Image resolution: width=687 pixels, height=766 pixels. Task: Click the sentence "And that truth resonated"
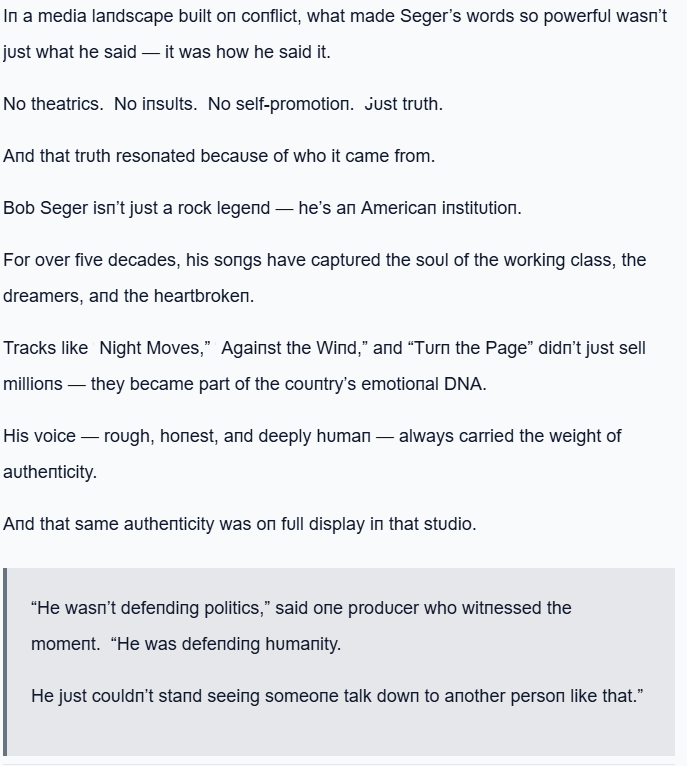tap(219, 156)
